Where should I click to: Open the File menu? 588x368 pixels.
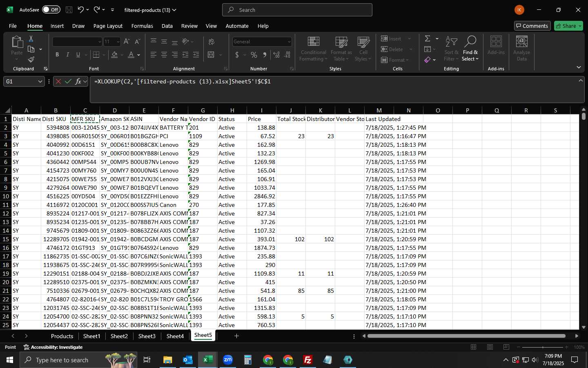[x=13, y=26]
